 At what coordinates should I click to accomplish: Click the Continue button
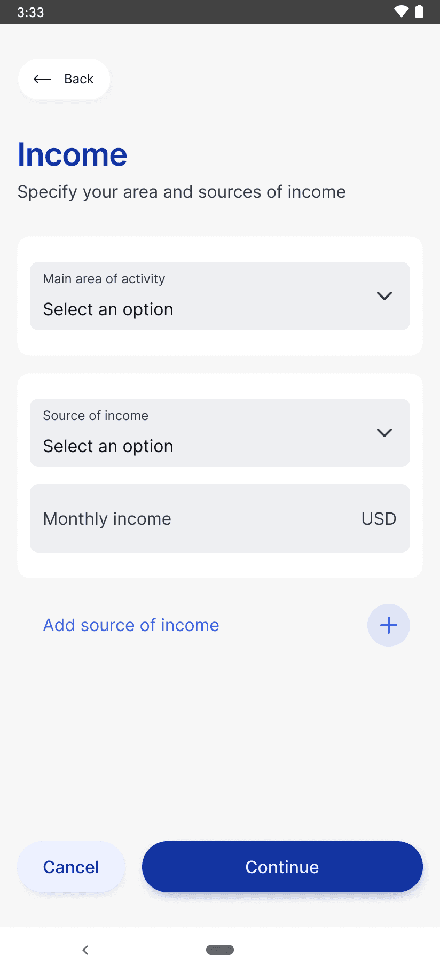[282, 867]
